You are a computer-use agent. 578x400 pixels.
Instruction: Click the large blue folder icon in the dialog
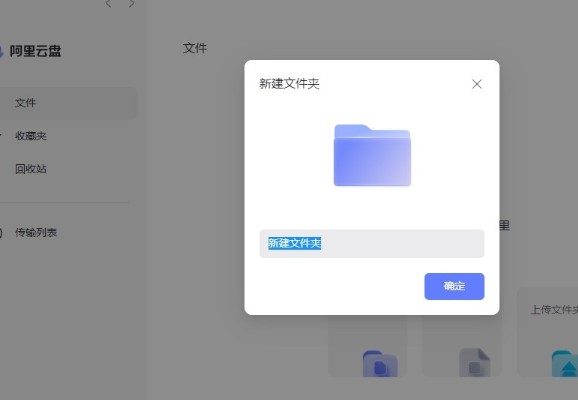(372, 155)
